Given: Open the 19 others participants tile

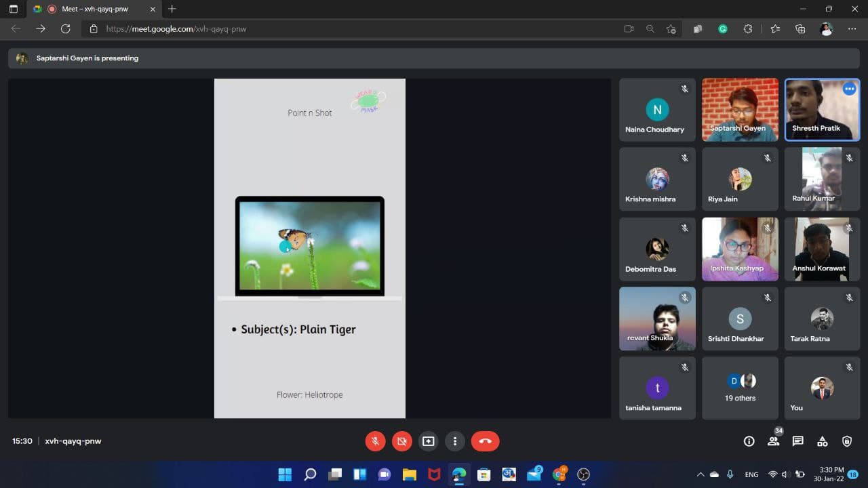Looking at the screenshot, I should pyautogui.click(x=740, y=388).
